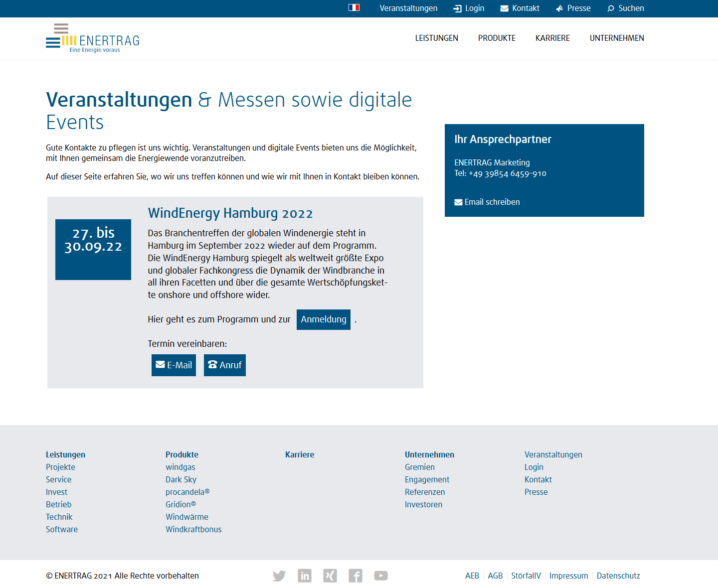Open the UNTERNEHMEN main menu
Image resolution: width=718 pixels, height=588 pixels.
[617, 38]
